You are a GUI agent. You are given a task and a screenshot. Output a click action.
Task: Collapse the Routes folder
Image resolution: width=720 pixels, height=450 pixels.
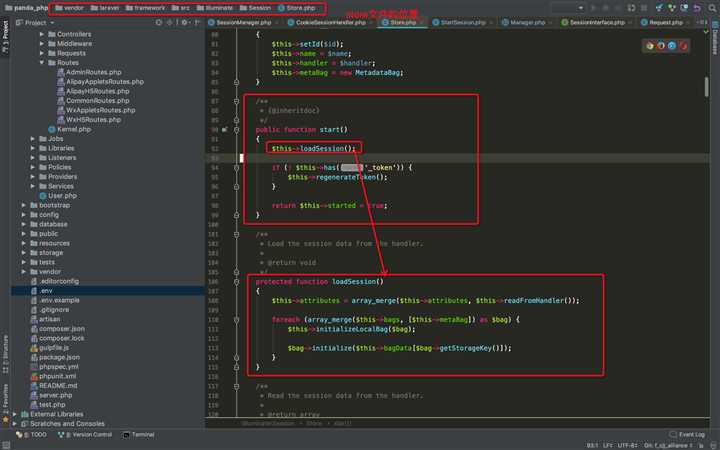click(x=42, y=62)
